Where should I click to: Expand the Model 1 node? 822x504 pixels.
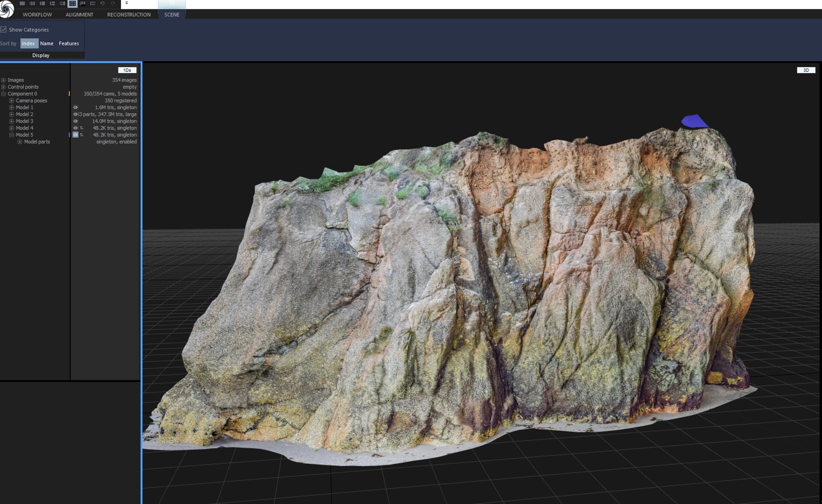12,107
